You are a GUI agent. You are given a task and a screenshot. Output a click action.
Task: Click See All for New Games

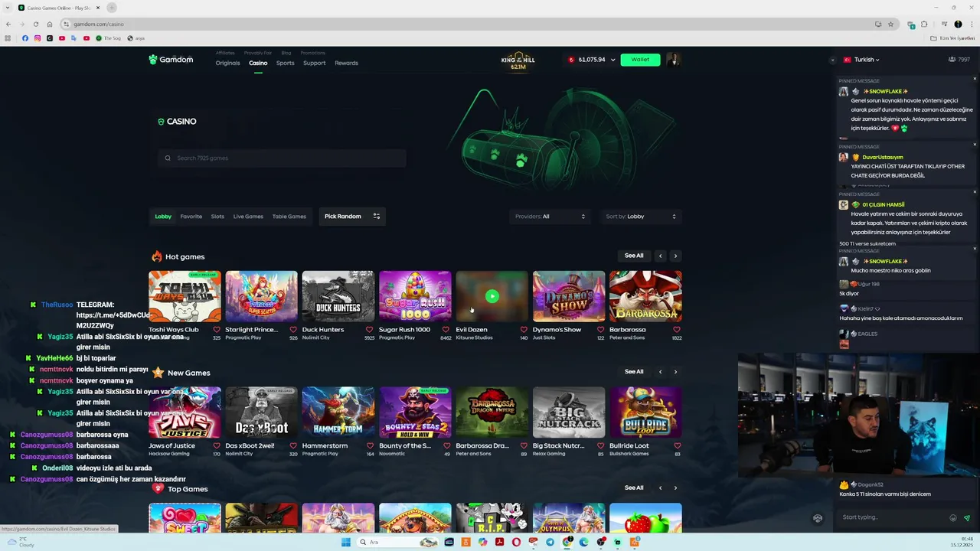point(634,372)
